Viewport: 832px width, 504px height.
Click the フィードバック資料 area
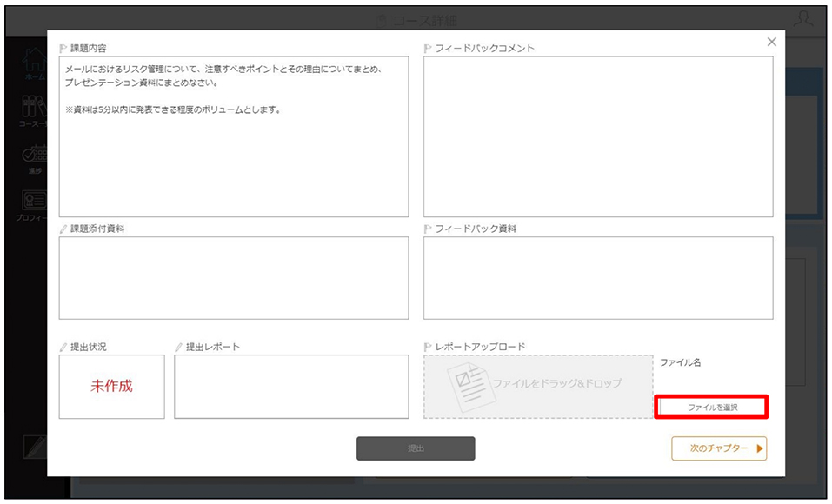598,278
